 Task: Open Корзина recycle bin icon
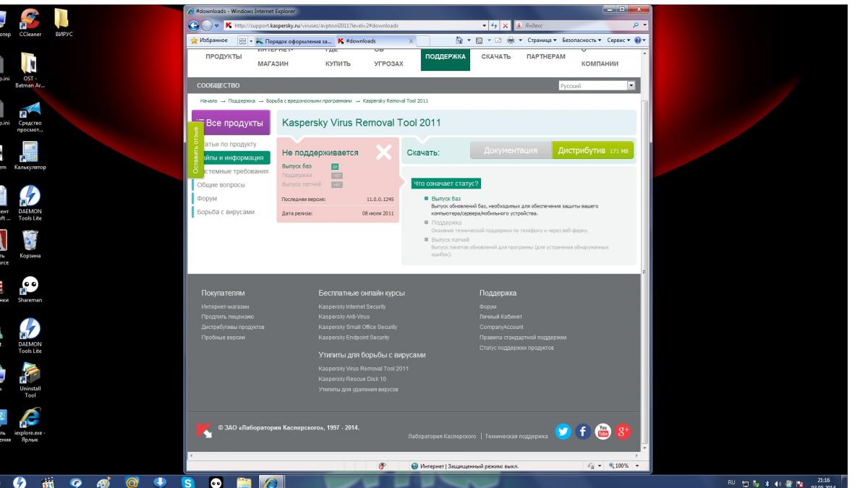[30, 243]
